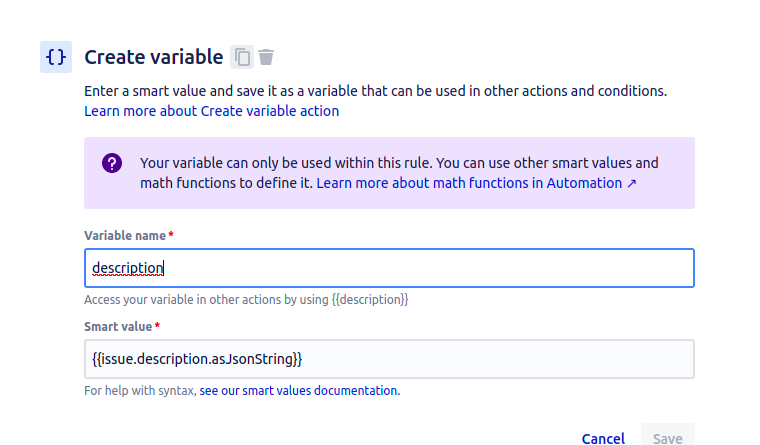
Task: Click the {{description}} hint text below field
Action: click(246, 300)
